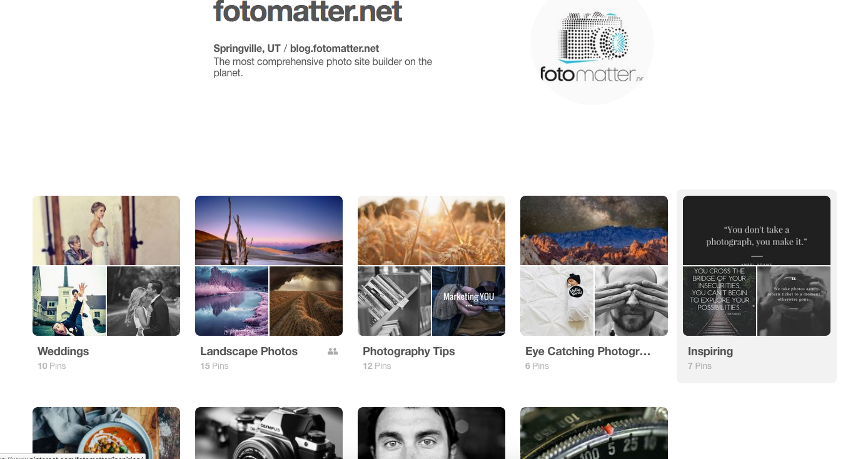Select the Milky Way mountain cover image
Image resolution: width=868 pixels, height=459 pixels.
coord(594,230)
